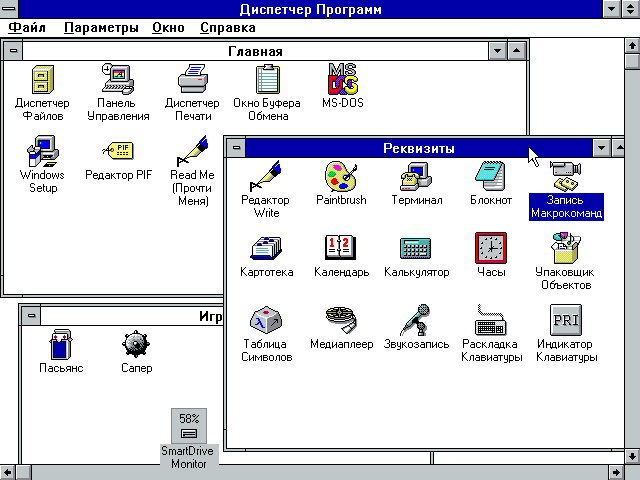The image size is (640, 480).
Task: Open the Реквизиты window control menu box
Action: 235,148
